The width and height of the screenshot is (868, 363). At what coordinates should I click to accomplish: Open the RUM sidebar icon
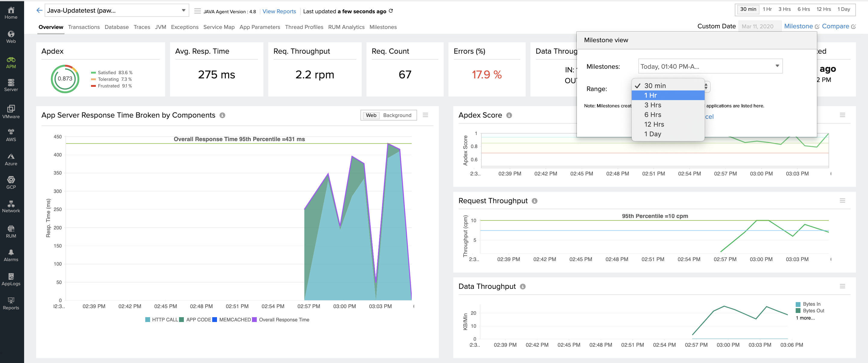pos(11,231)
